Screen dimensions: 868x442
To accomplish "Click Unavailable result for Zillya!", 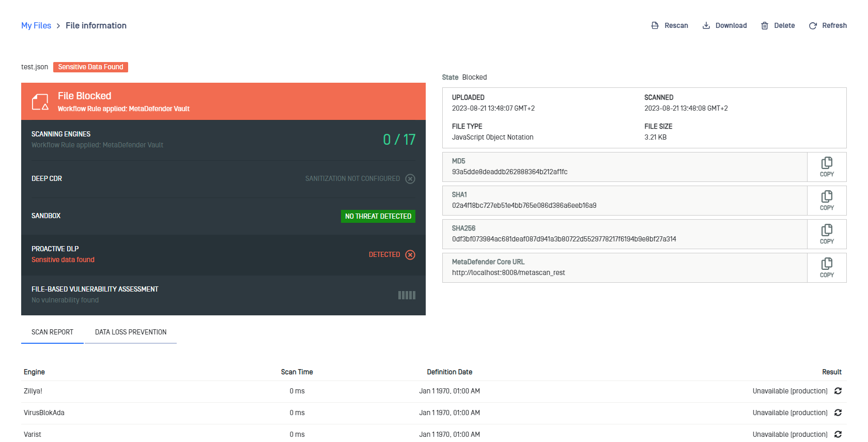I will (790, 391).
